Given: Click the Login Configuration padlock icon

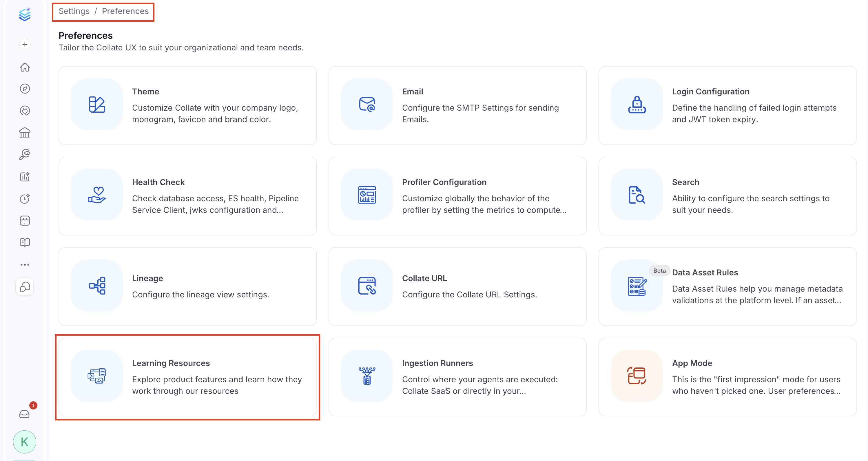Looking at the screenshot, I should point(637,104).
